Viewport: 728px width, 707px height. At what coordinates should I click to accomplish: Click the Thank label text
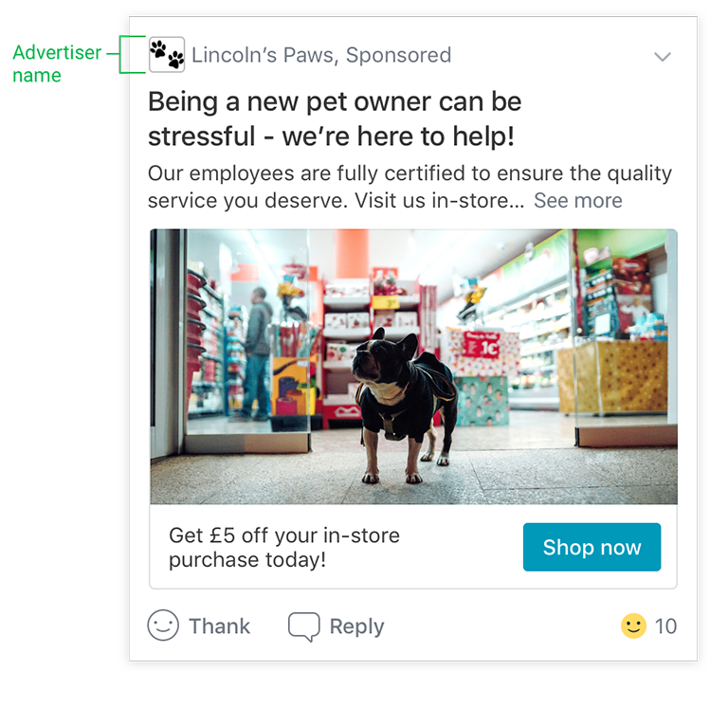click(219, 626)
